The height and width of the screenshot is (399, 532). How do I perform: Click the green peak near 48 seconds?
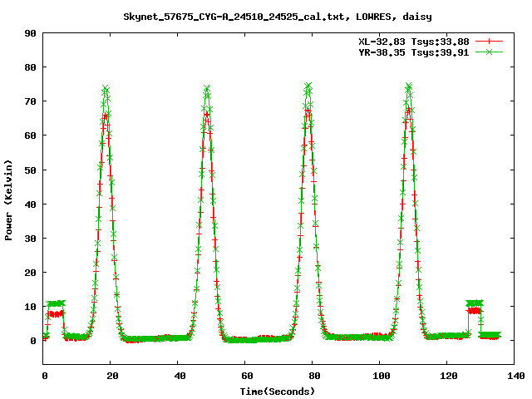pos(207,89)
